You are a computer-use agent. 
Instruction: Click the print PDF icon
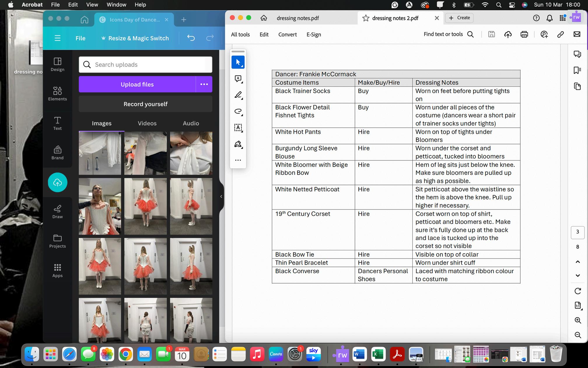pyautogui.click(x=524, y=34)
